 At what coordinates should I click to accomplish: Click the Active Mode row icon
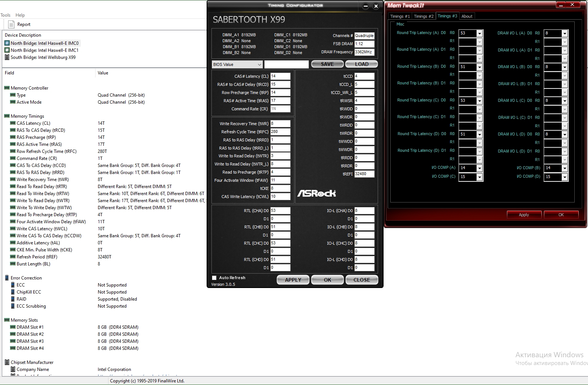13,102
